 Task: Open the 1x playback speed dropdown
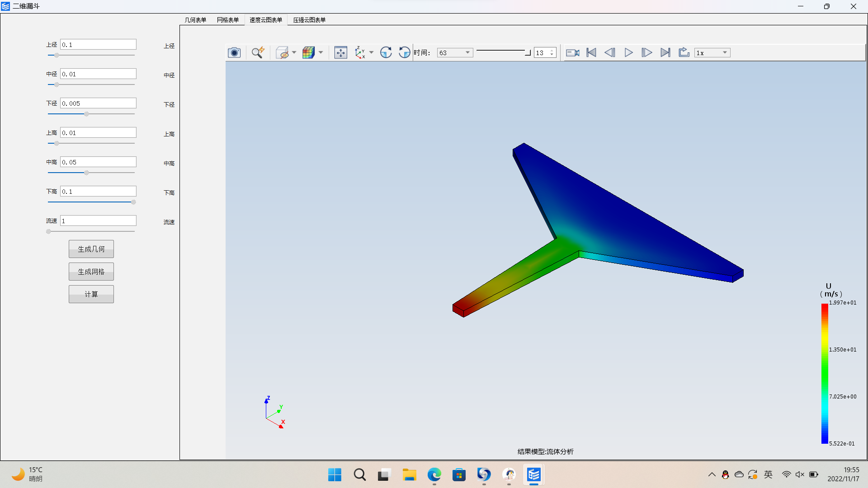pos(712,53)
